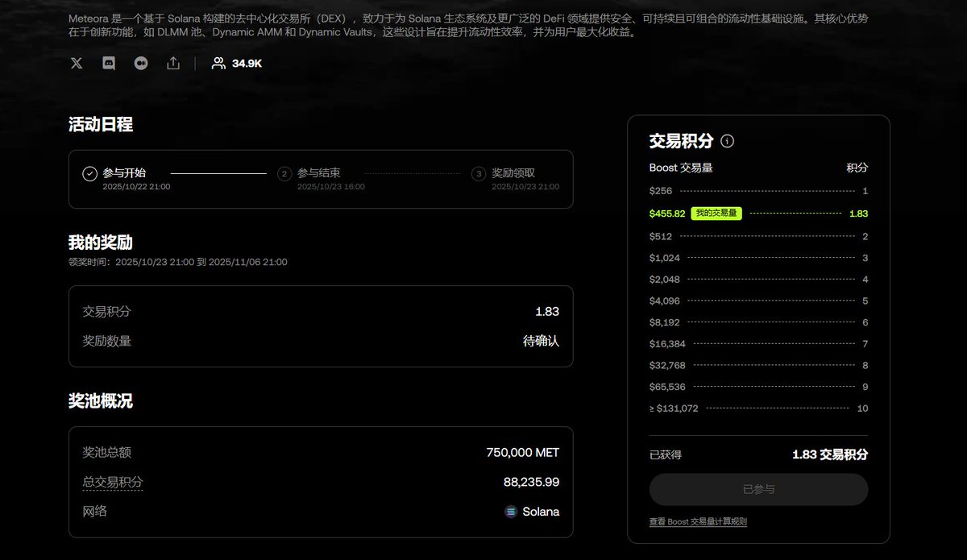
Task: Click the 奖池总额 row label
Action: point(107,453)
